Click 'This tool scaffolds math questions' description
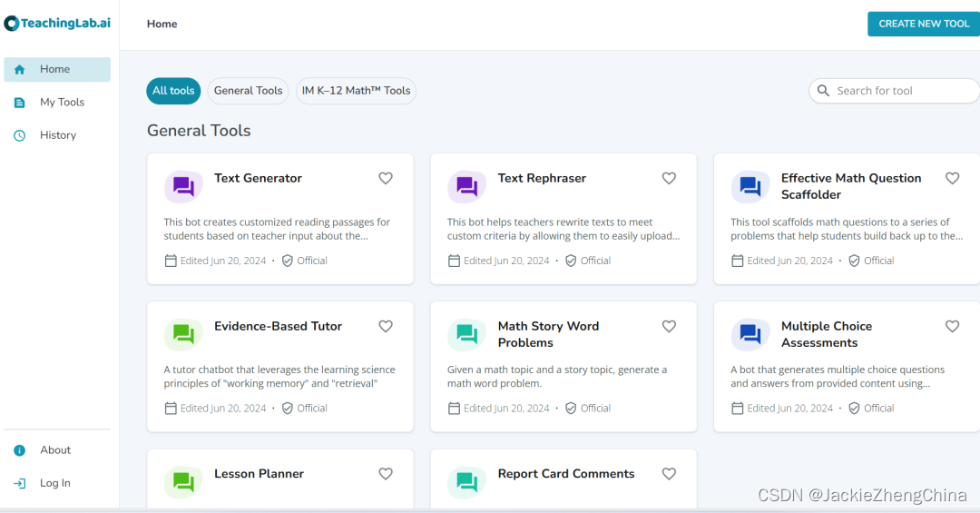 tap(847, 229)
